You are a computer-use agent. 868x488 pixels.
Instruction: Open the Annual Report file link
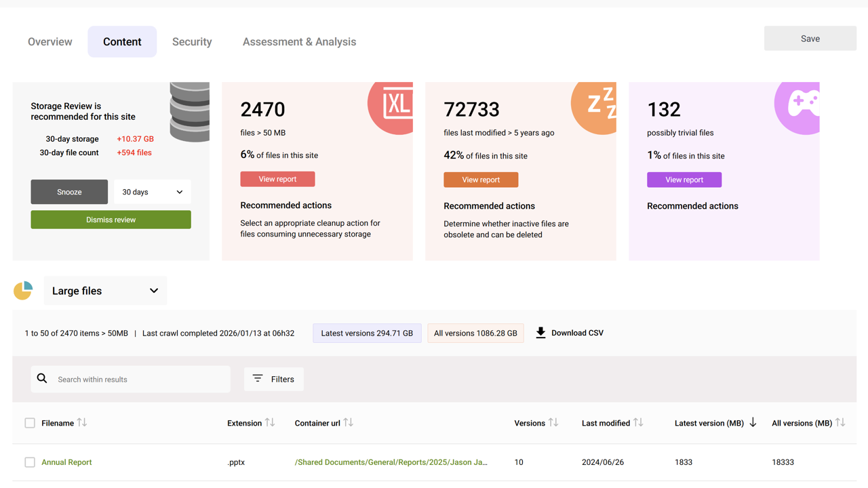point(66,462)
